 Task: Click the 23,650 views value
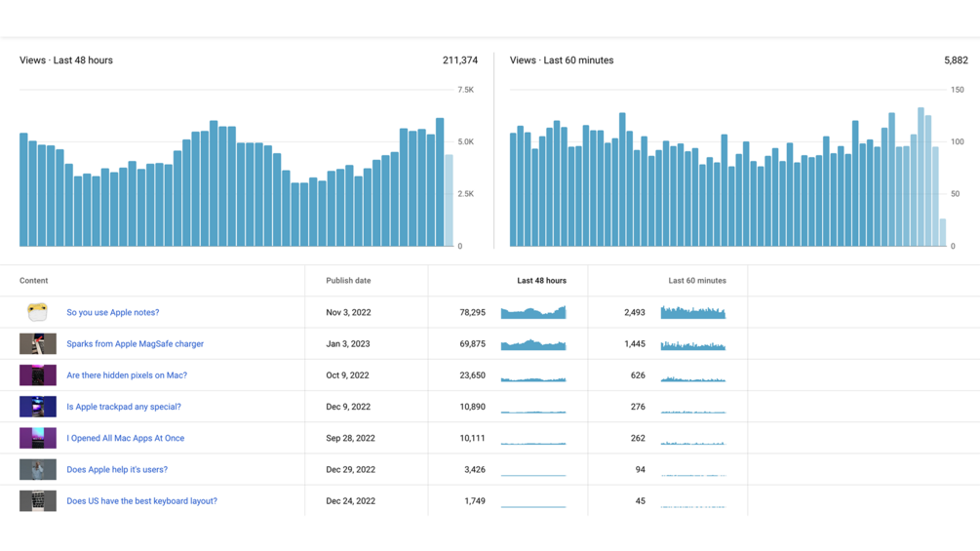[x=473, y=375]
